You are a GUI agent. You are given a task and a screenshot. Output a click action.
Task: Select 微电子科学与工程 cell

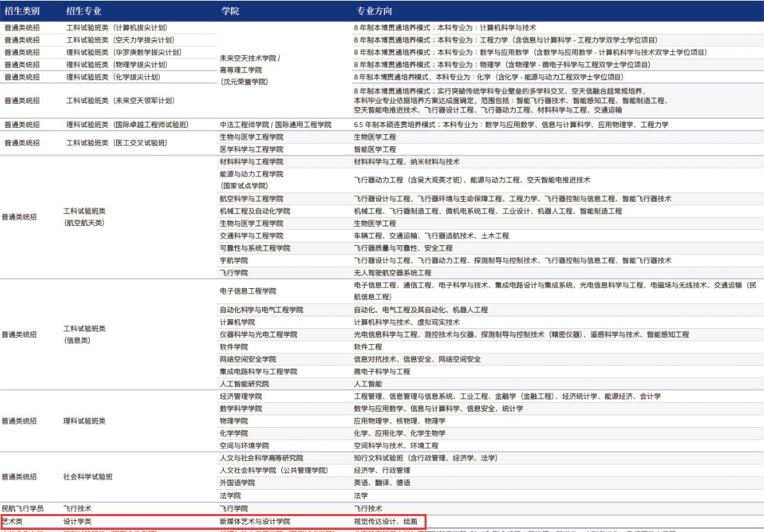(x=382, y=372)
